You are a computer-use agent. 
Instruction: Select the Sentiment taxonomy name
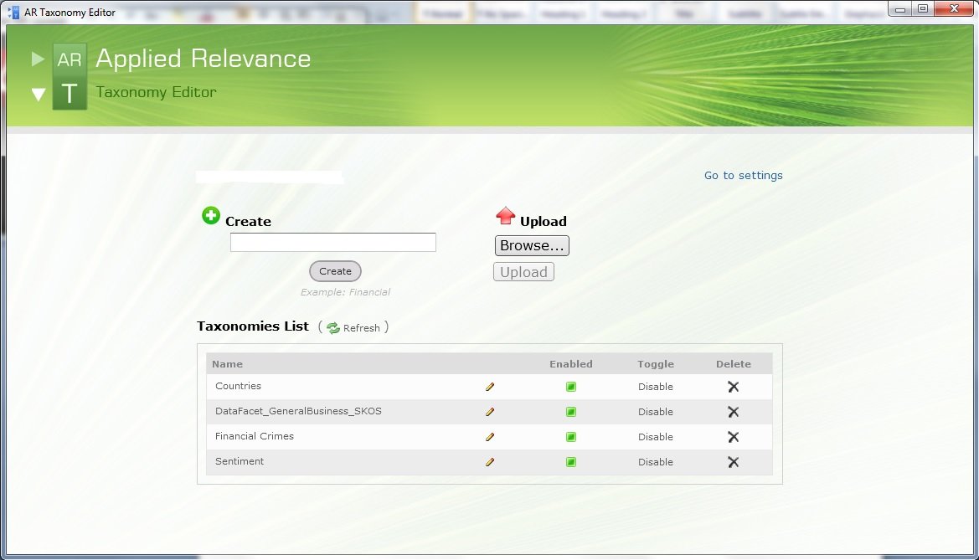[x=240, y=460]
